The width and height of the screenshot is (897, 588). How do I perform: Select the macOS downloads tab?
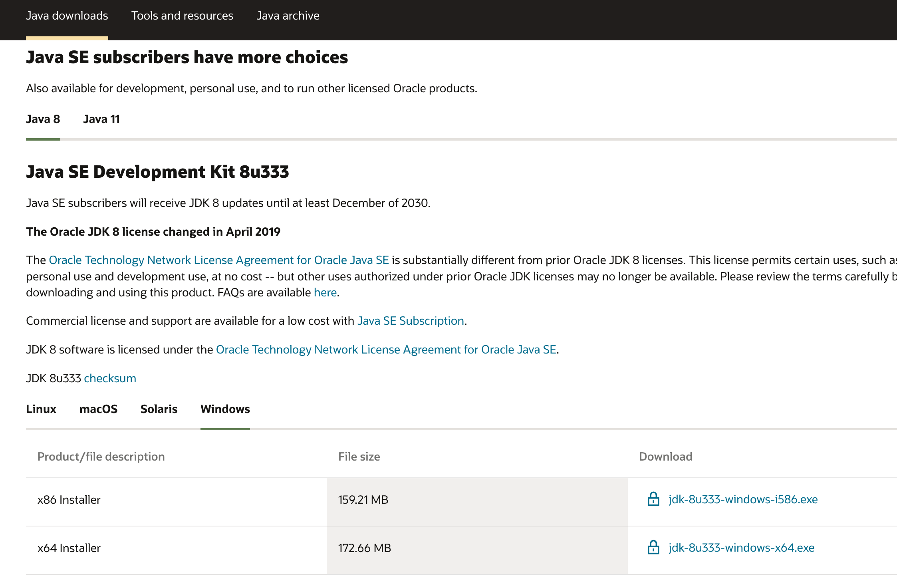coord(98,409)
